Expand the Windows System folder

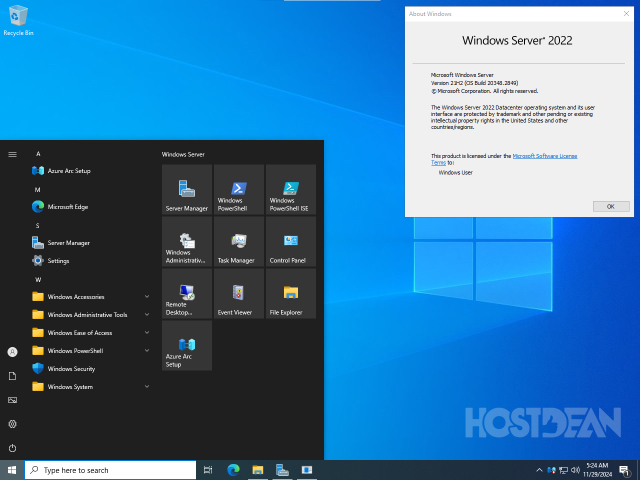pyautogui.click(x=91, y=387)
